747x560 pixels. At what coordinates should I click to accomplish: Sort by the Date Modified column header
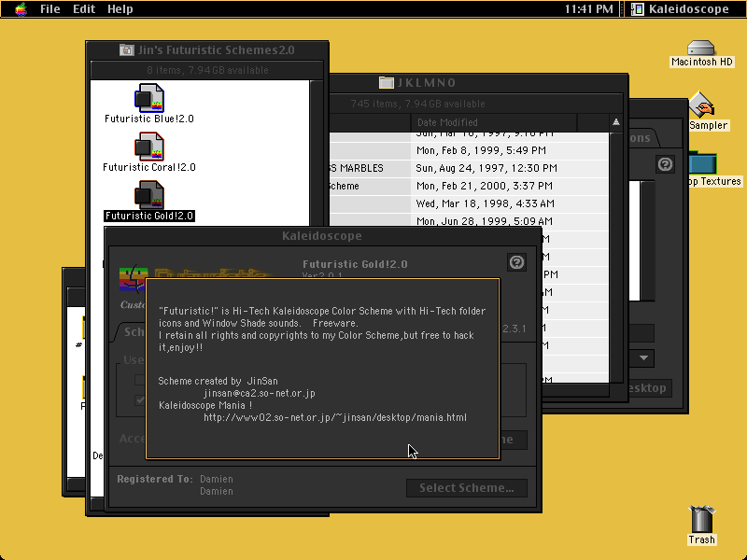click(x=494, y=122)
